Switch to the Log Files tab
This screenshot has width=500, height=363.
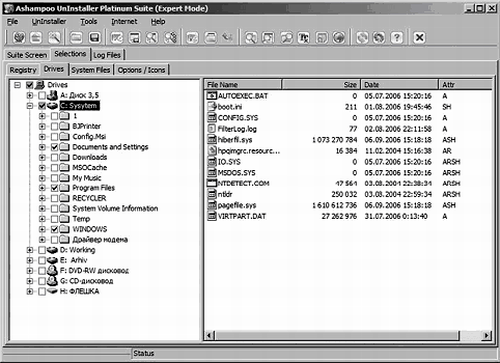pyautogui.click(x=107, y=55)
